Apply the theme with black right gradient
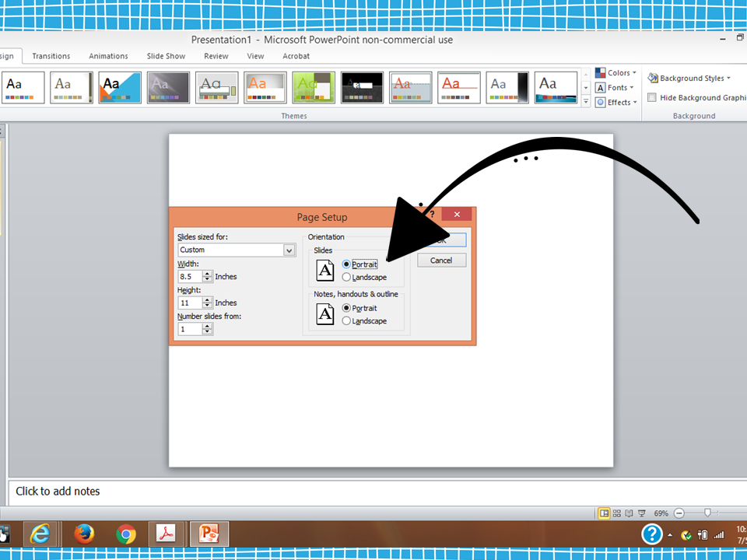Screen dimensions: 747x560 pos(507,88)
